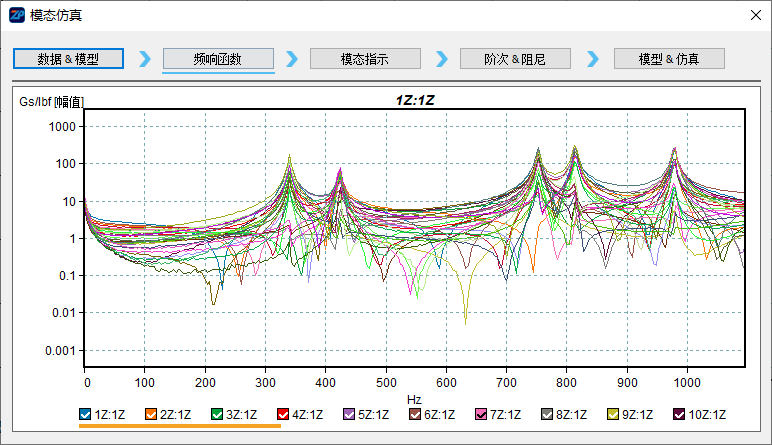Viewport: 772px width, 445px height.
Task: Toggle the 8Z:1Z curve checkbox
Action: 547,414
